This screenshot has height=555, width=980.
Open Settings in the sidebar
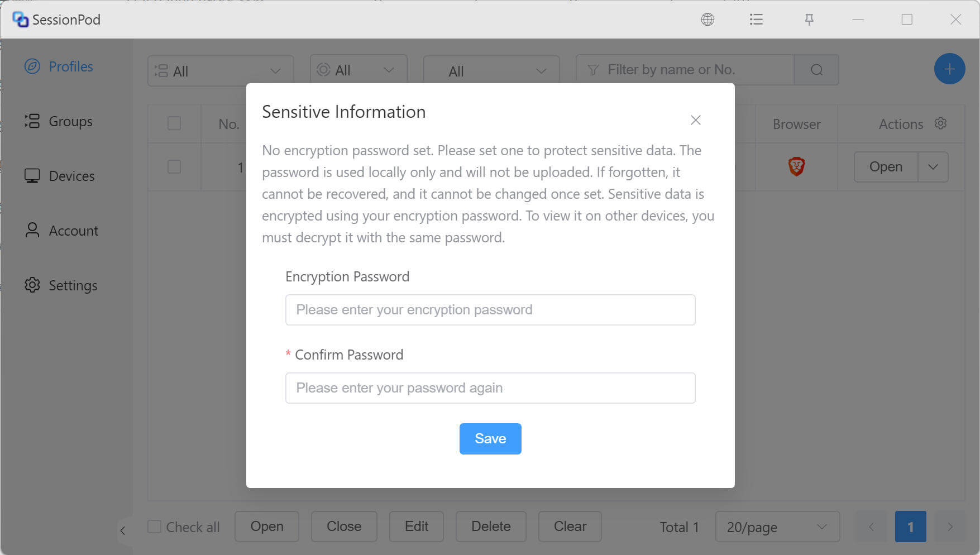61,285
